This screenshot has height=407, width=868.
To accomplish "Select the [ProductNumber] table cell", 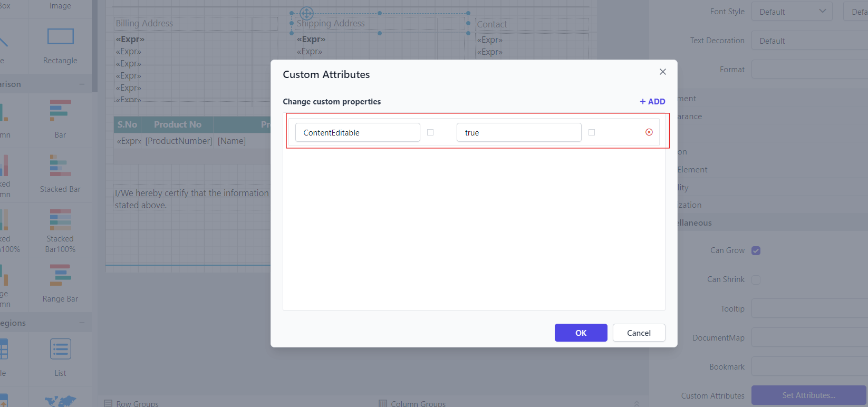I will (x=178, y=141).
